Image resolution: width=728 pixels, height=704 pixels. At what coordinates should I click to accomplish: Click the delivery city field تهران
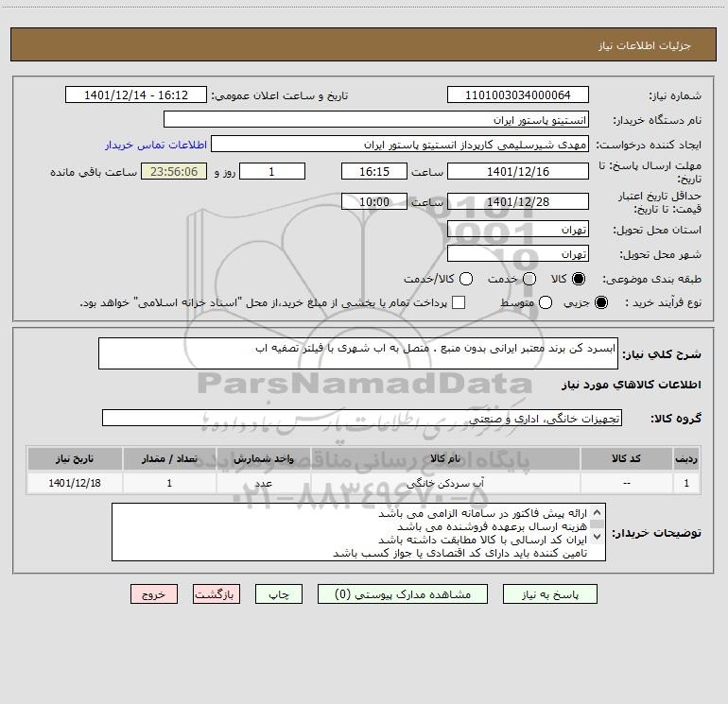518,253
